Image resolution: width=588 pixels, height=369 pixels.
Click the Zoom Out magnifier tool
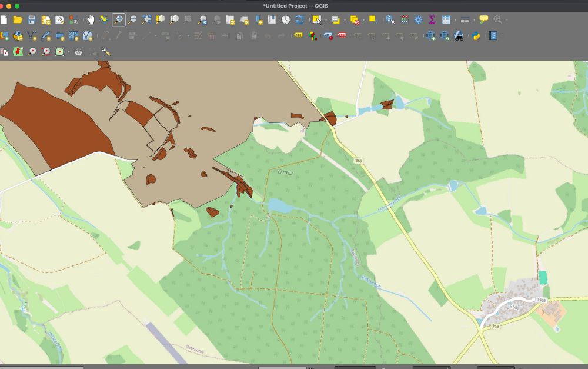pyautogui.click(x=132, y=20)
